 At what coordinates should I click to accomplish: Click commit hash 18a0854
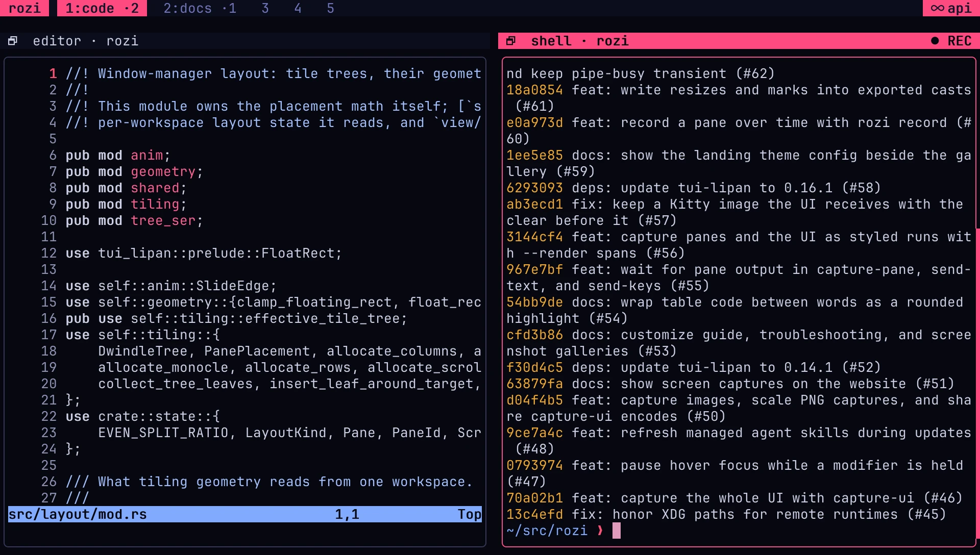pos(535,90)
